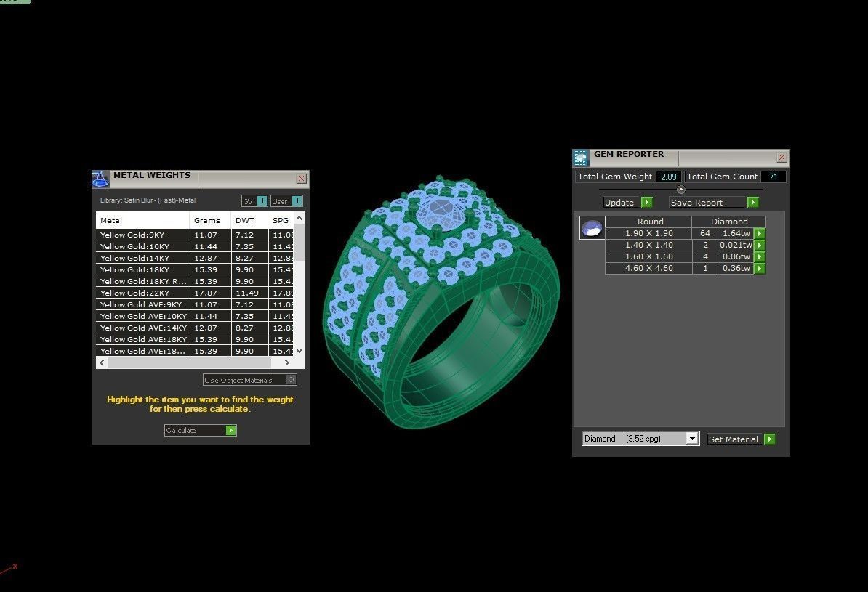Image resolution: width=868 pixels, height=592 pixels.
Task: Click the Save Report button label
Action: (x=696, y=203)
